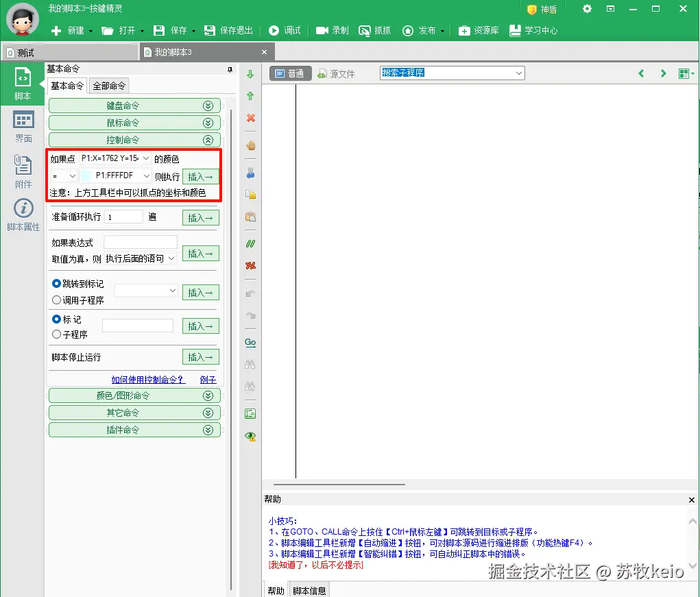Open the jump target dropdown
Screen dimensions: 700x597
[146, 291]
